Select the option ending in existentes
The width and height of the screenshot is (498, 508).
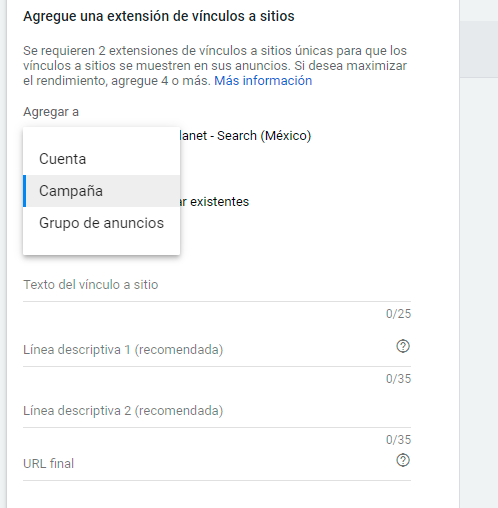214,202
